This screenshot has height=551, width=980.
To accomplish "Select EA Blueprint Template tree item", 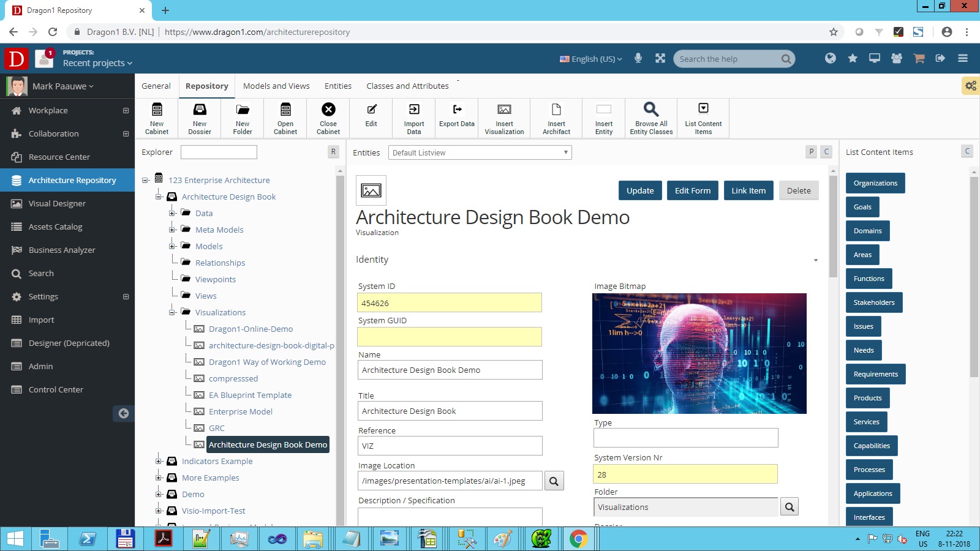I will tap(250, 395).
